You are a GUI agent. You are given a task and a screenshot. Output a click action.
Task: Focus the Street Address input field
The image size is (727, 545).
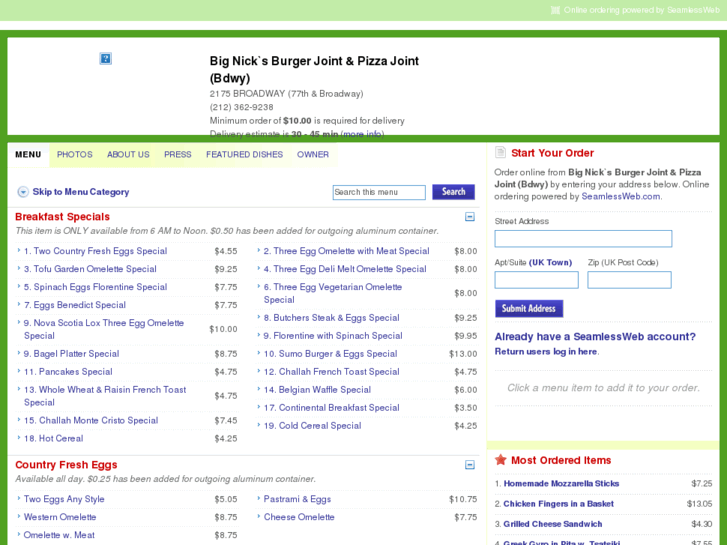(x=583, y=239)
